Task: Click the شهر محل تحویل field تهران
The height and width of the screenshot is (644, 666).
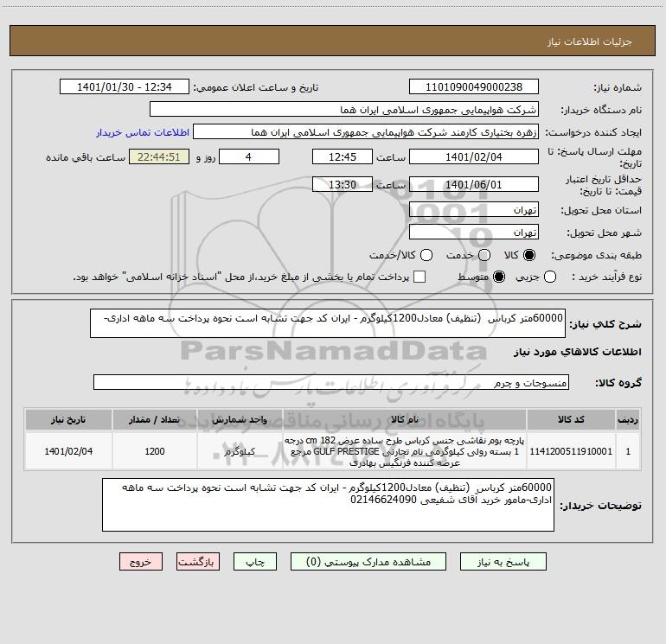Action: pos(474,232)
